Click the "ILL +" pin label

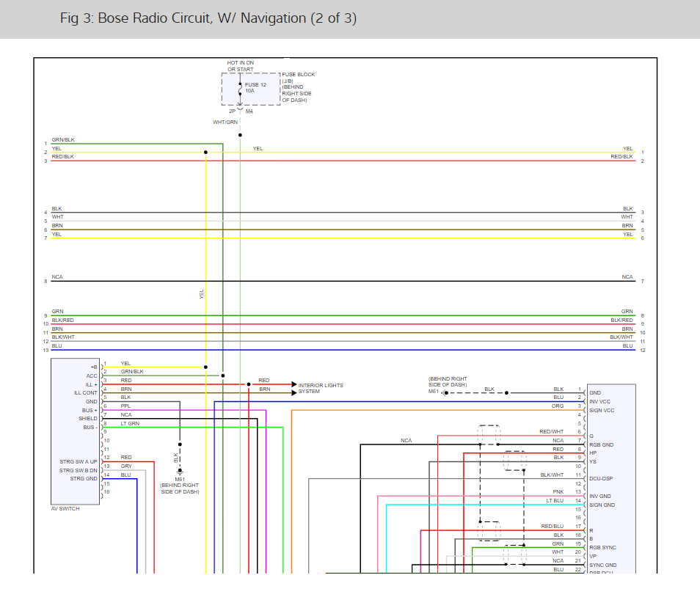pos(91,384)
